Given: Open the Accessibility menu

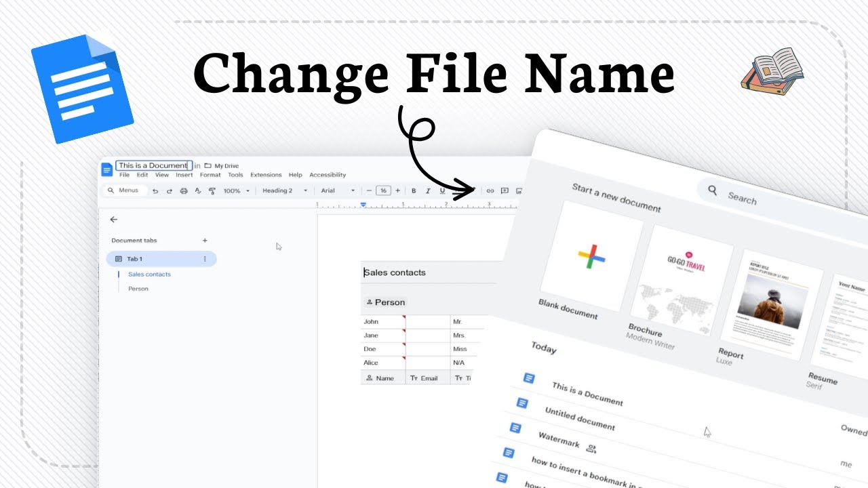Looking at the screenshot, I should pos(328,175).
